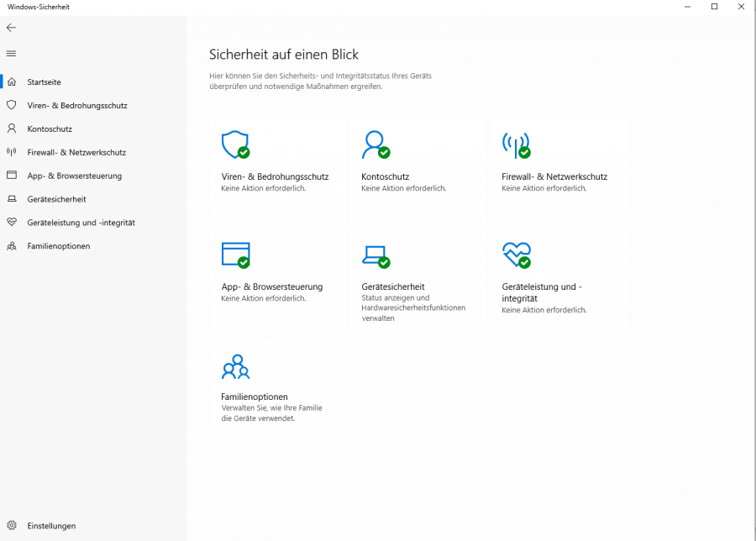This screenshot has width=756, height=541.
Task: Go back using the back arrow
Action: tap(11, 28)
